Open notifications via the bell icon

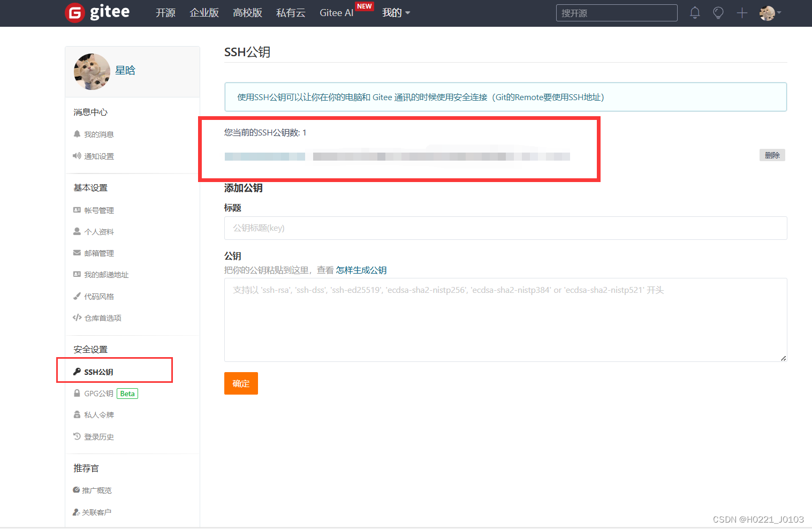(x=694, y=12)
